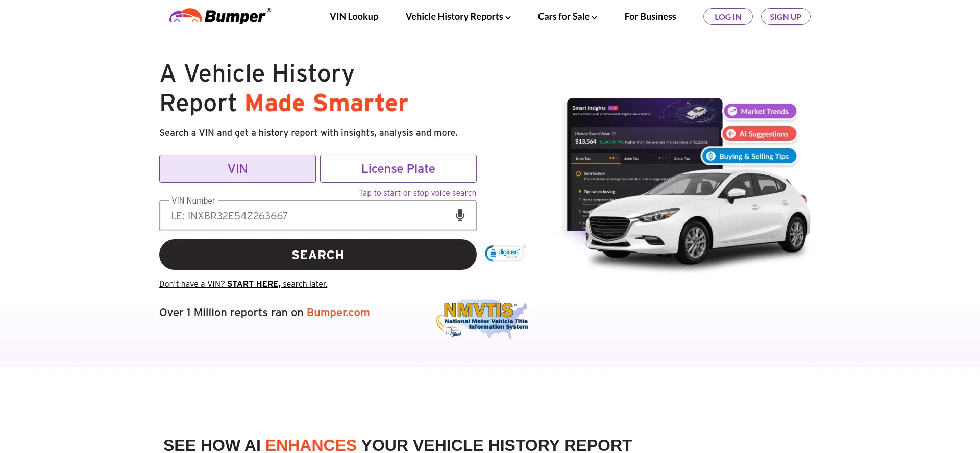The height and width of the screenshot is (453, 980).
Task: Select the Market Trends pill
Action: (760, 111)
